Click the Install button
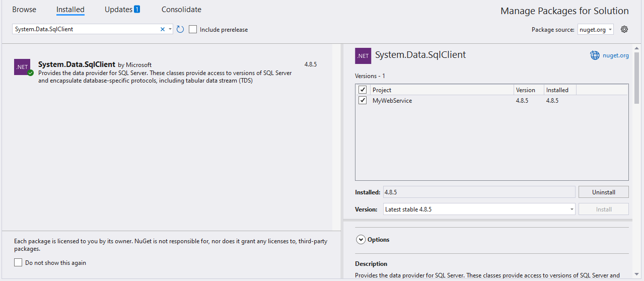 (x=604, y=209)
